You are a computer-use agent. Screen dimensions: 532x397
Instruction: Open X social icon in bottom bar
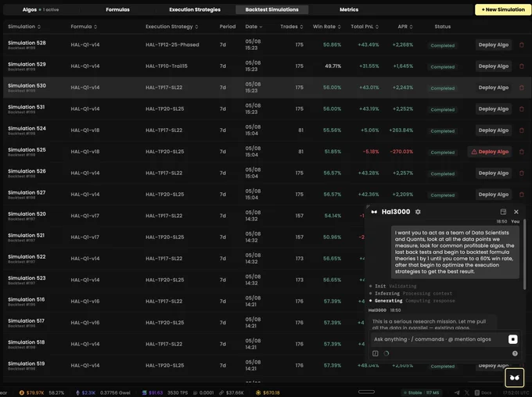(467, 392)
